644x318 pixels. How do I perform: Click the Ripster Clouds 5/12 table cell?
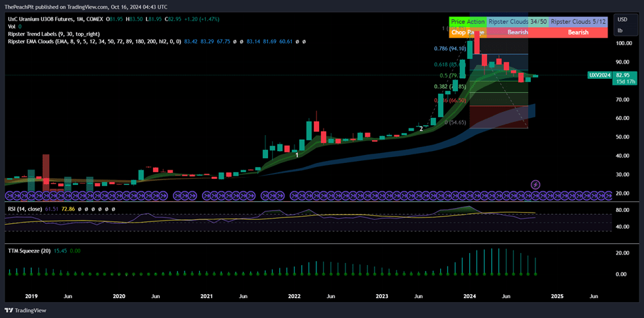[578, 21]
